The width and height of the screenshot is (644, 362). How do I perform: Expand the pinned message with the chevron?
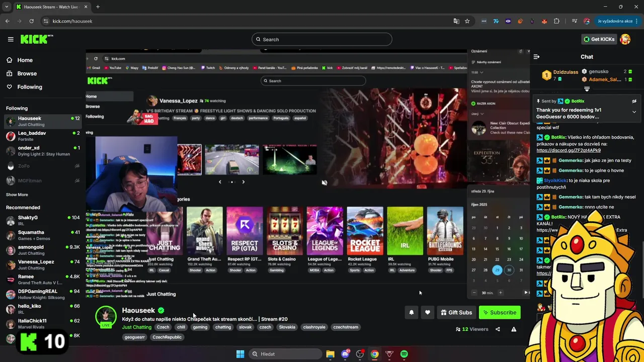coord(634,112)
